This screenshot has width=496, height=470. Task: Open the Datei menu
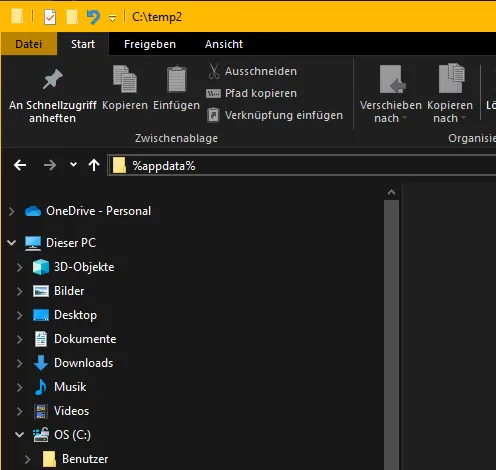point(29,44)
